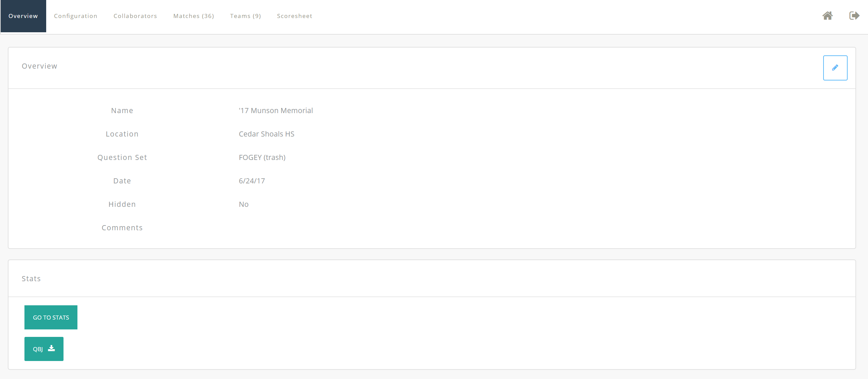Click the Hidden field label
868x379 pixels.
122,204
